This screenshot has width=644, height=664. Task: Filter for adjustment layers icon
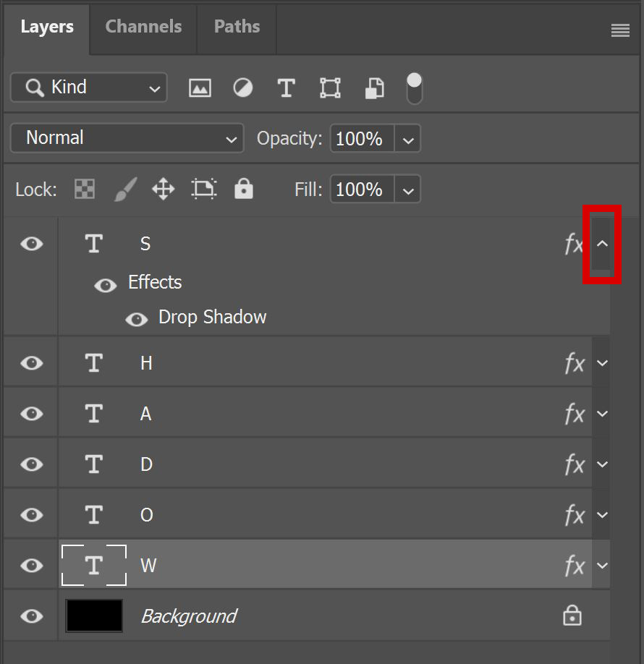[x=243, y=88]
